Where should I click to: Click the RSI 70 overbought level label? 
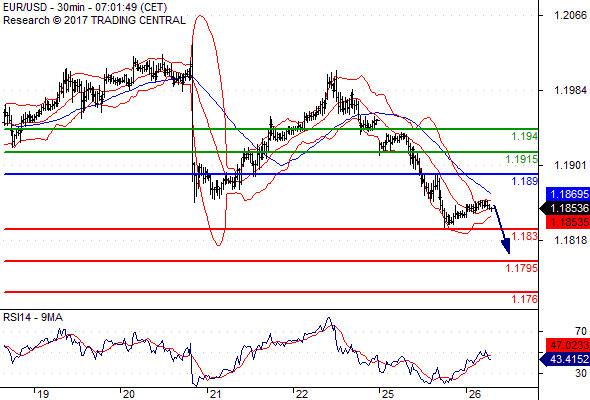[581, 331]
